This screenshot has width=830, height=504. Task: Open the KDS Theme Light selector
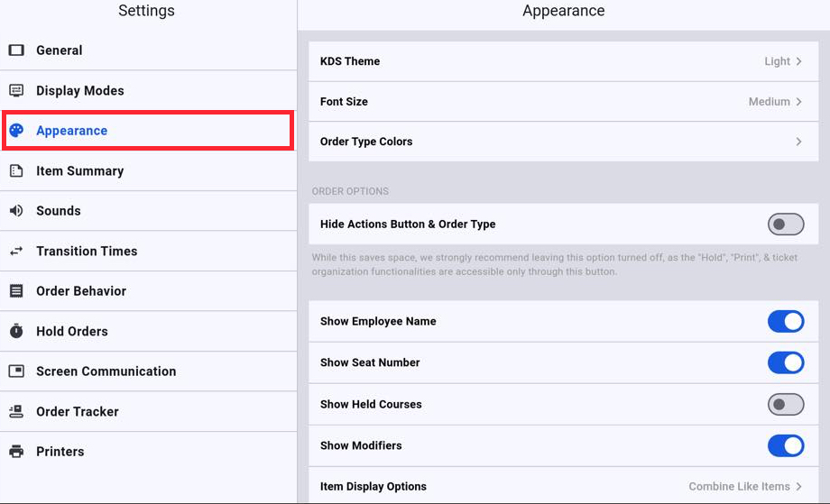[x=782, y=61]
